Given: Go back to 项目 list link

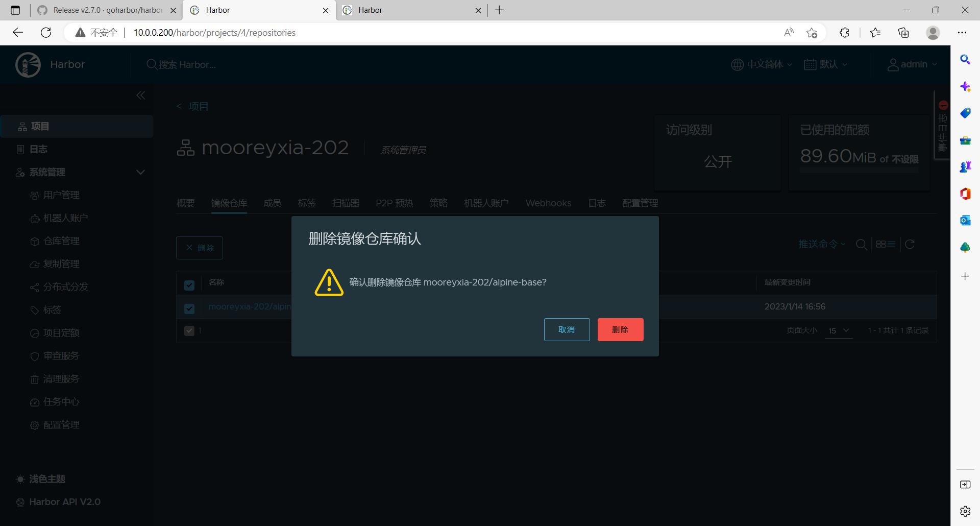Looking at the screenshot, I should 192,106.
